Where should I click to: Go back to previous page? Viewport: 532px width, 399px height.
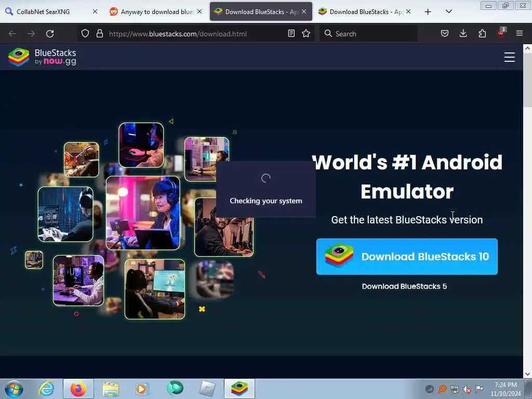(x=12, y=34)
